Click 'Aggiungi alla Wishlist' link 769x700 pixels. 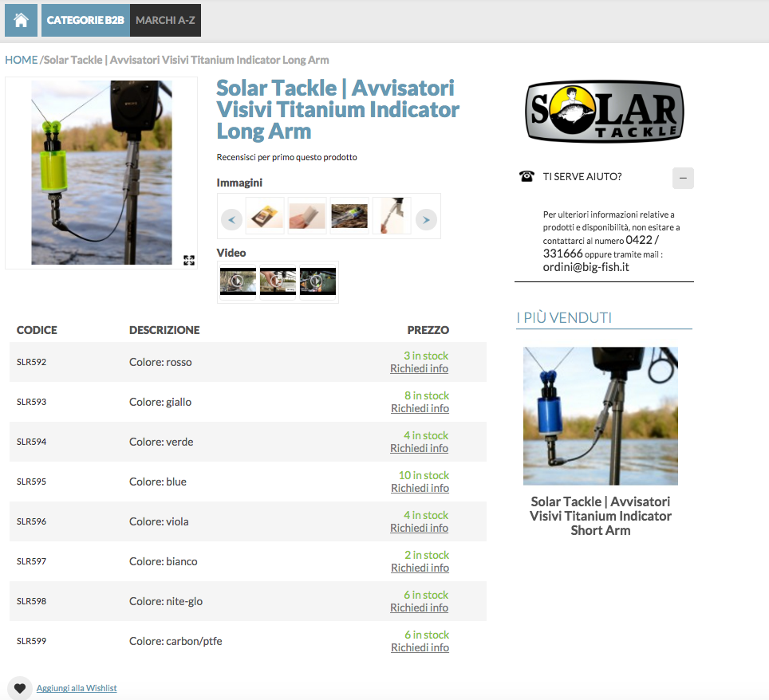tap(77, 688)
